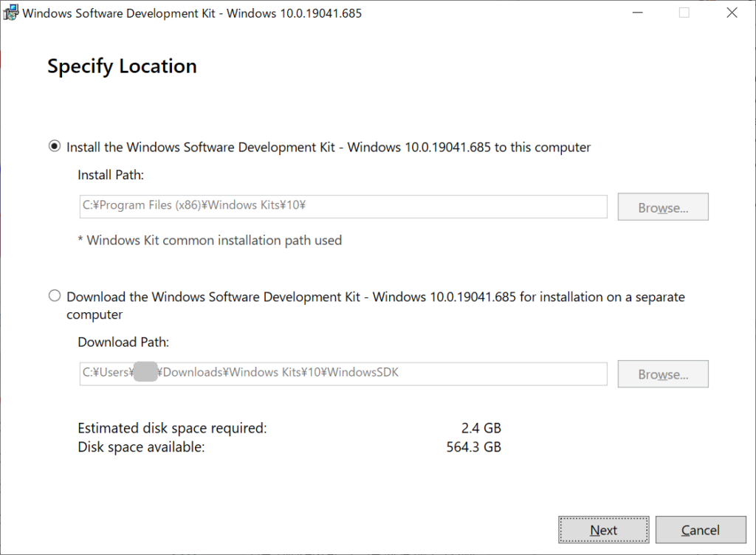The width and height of the screenshot is (756, 555).
Task: Select the install to this computer option
Action: pos(55,147)
